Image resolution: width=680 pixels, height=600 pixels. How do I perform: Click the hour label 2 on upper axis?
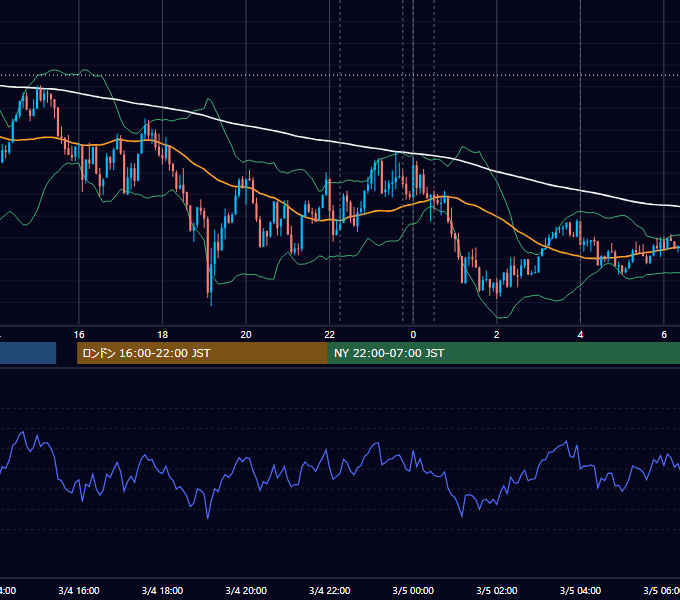pyautogui.click(x=497, y=334)
